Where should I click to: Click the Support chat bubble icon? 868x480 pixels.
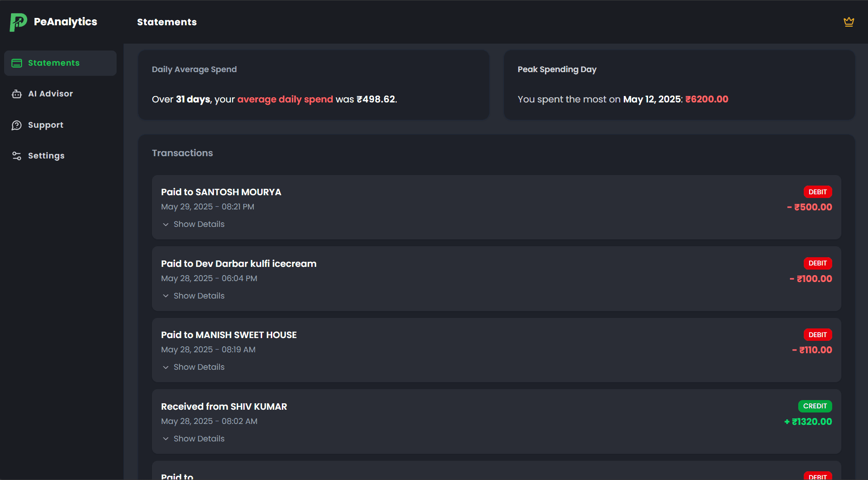coord(17,125)
